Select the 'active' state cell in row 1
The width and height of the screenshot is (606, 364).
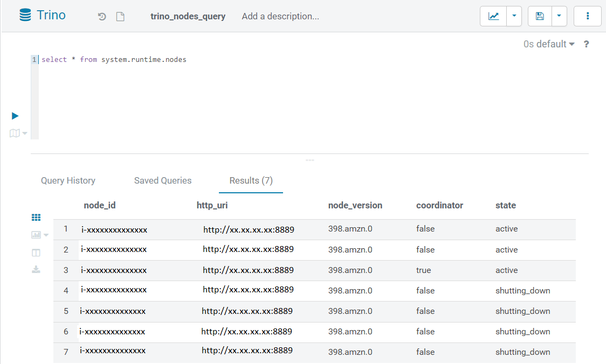(506, 229)
